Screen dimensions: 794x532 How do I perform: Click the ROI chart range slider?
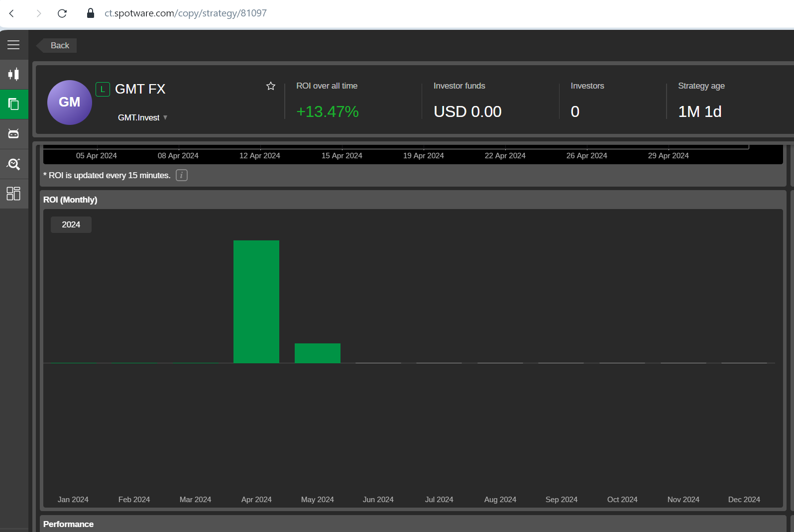pos(396,148)
